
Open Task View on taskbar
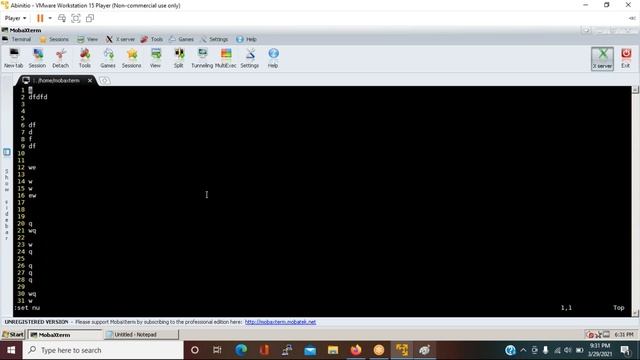point(217,350)
